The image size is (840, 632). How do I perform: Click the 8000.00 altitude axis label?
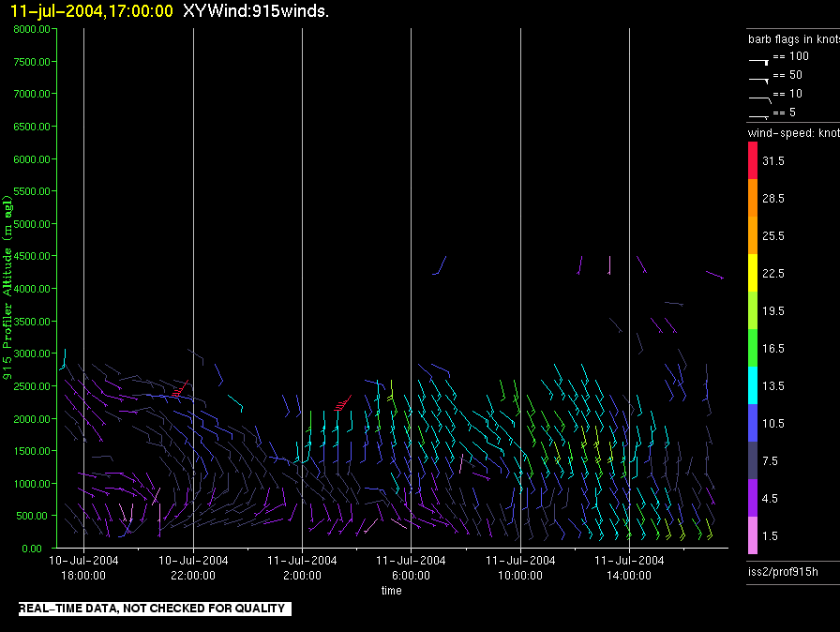pyautogui.click(x=32, y=29)
